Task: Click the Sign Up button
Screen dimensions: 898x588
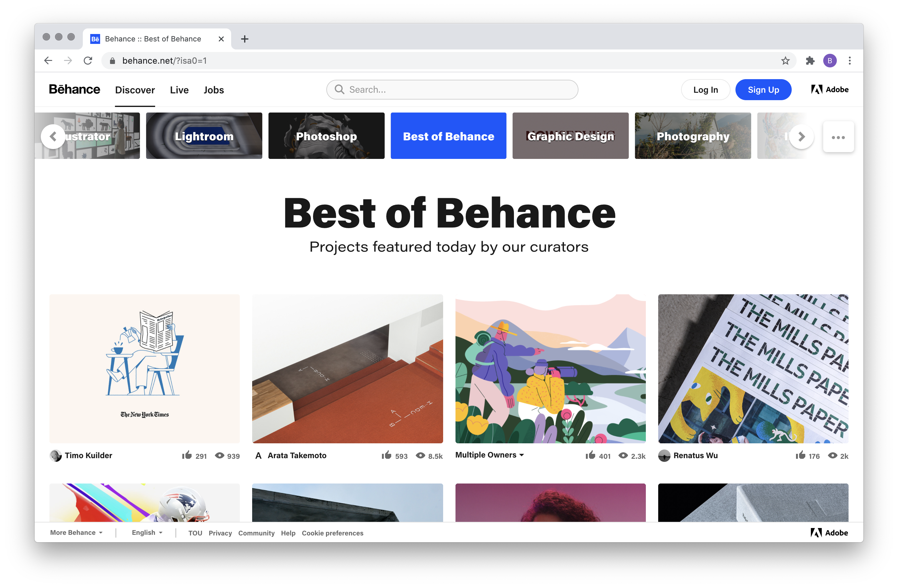Action: point(763,89)
